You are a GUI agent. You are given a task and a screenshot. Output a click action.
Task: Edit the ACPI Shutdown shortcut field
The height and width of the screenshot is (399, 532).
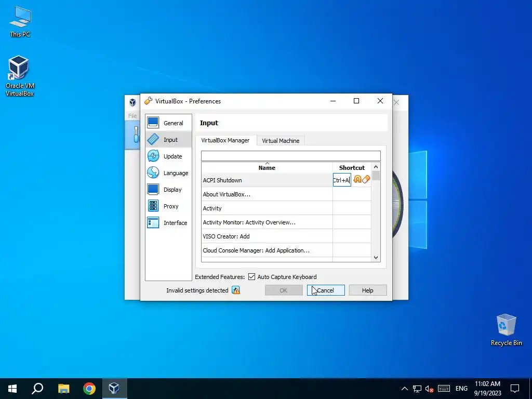[x=342, y=180]
